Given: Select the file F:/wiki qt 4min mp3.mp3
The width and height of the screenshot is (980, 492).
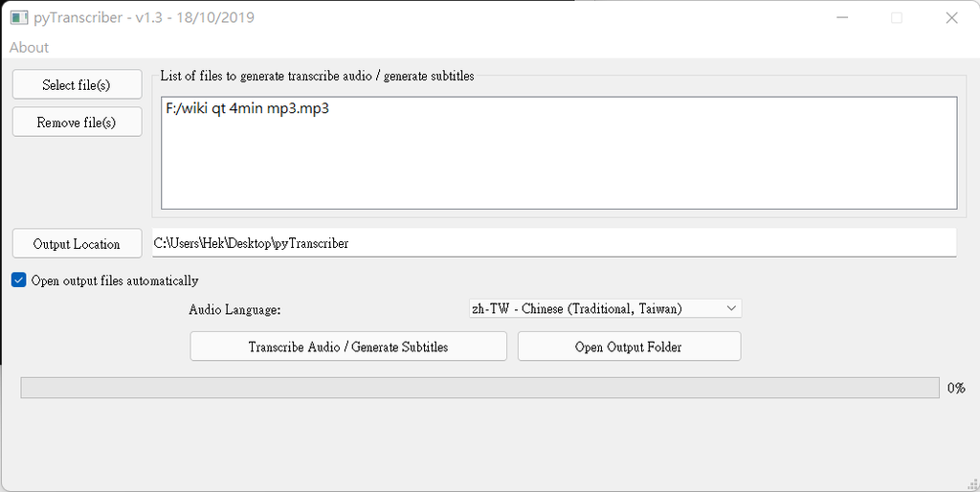Looking at the screenshot, I should [x=248, y=109].
